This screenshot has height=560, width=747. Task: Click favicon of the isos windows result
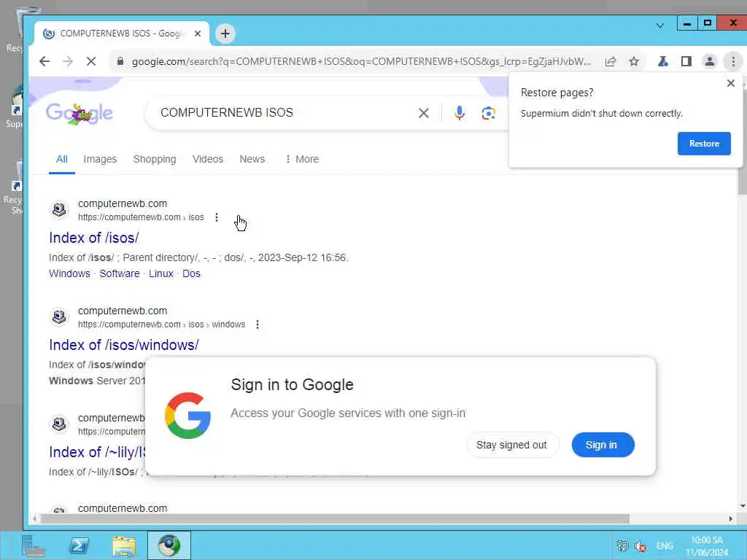pos(59,316)
